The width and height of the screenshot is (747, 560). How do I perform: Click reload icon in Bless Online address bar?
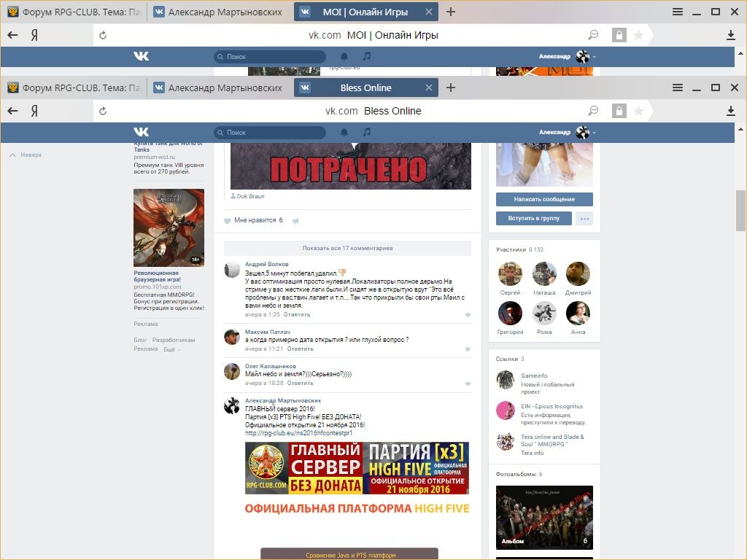[x=103, y=111]
